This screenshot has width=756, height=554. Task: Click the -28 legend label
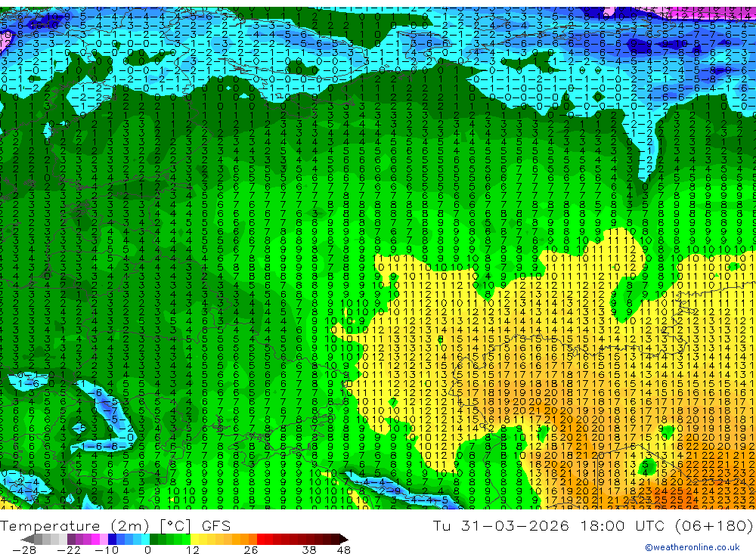(x=24, y=550)
